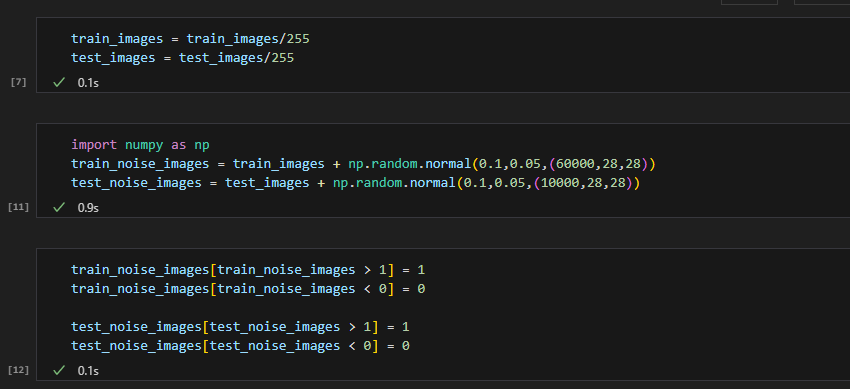Click line 'test_noise_images[test_noise_images < 0] = 0'
This screenshot has width=850, height=389.
[240, 346]
